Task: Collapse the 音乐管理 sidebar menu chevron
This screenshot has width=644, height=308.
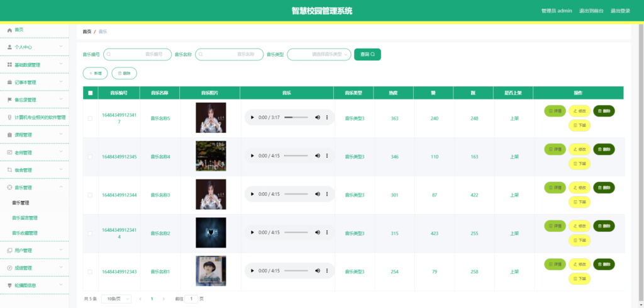Action: [61, 187]
